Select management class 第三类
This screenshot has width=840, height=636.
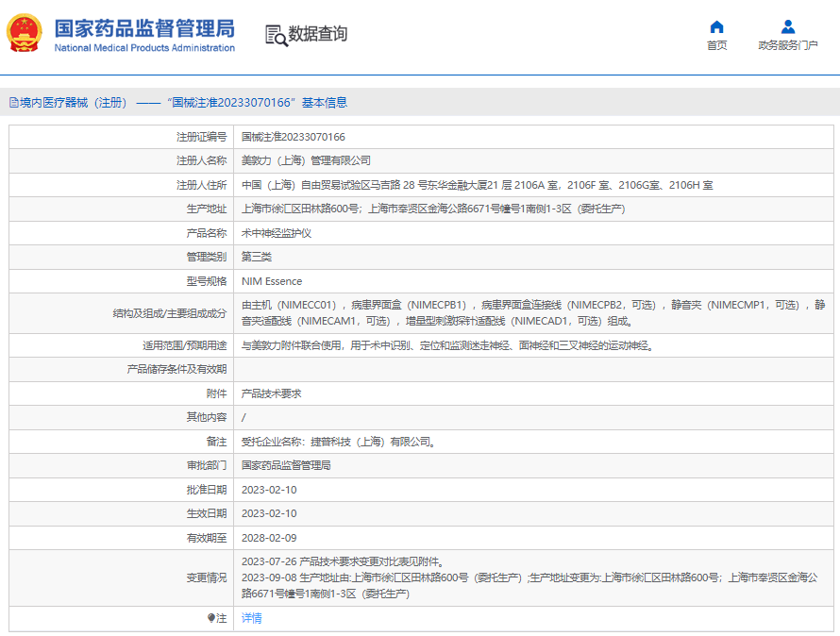(x=257, y=257)
